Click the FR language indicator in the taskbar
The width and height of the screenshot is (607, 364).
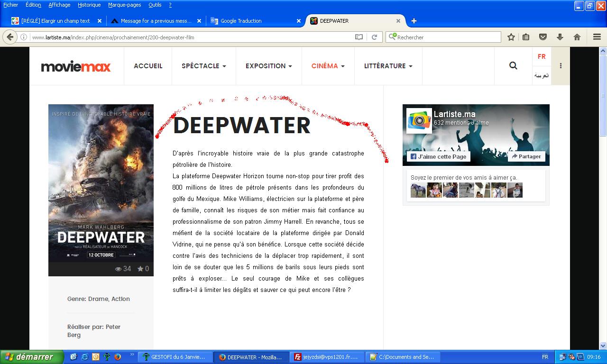pyautogui.click(x=545, y=357)
